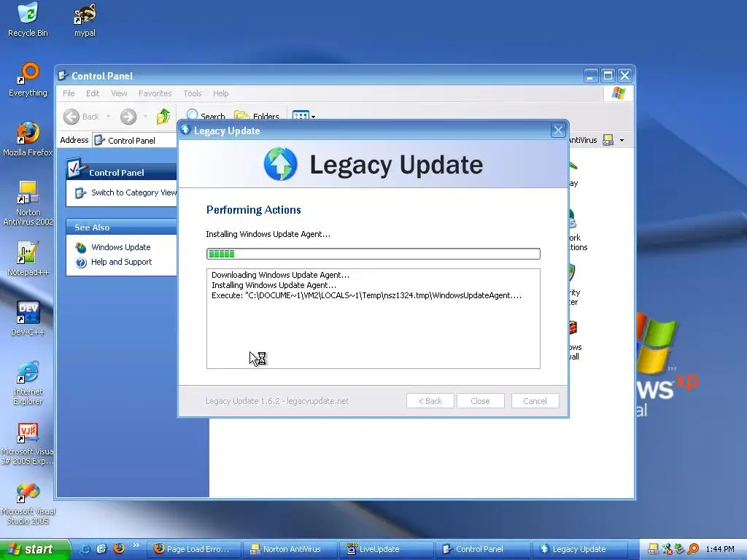
Task: Switch to LiveUpdate taskbar button
Action: coord(387,549)
